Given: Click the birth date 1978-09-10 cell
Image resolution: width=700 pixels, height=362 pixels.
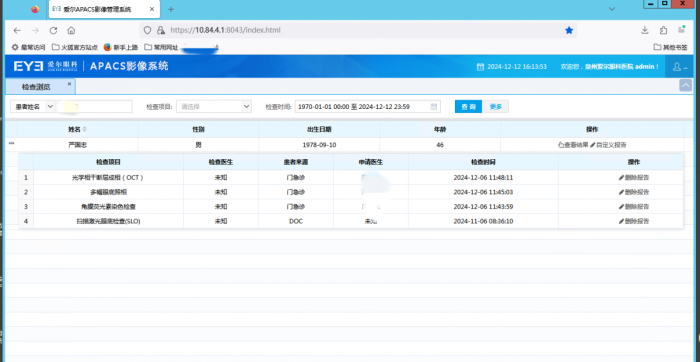Looking at the screenshot, I should click(x=319, y=145).
